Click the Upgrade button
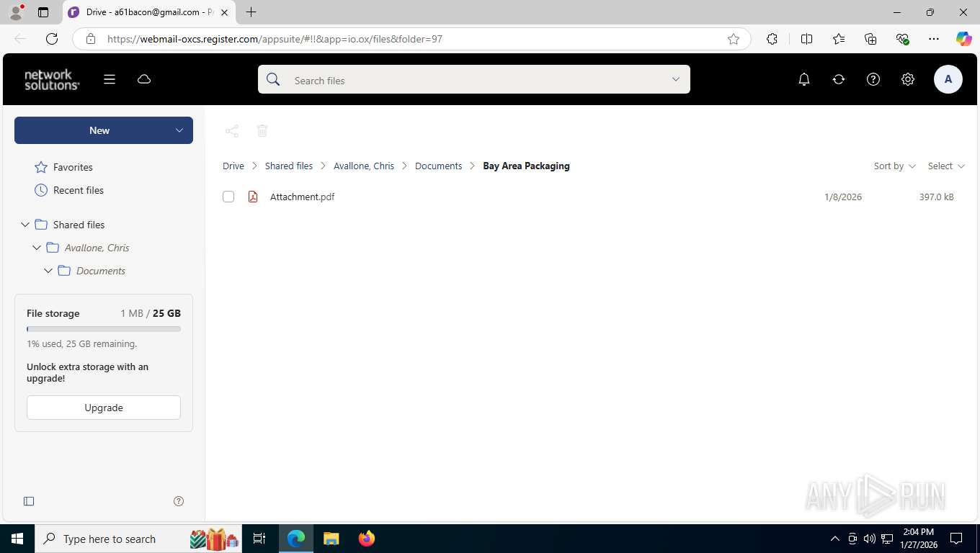980x553 pixels. (104, 408)
